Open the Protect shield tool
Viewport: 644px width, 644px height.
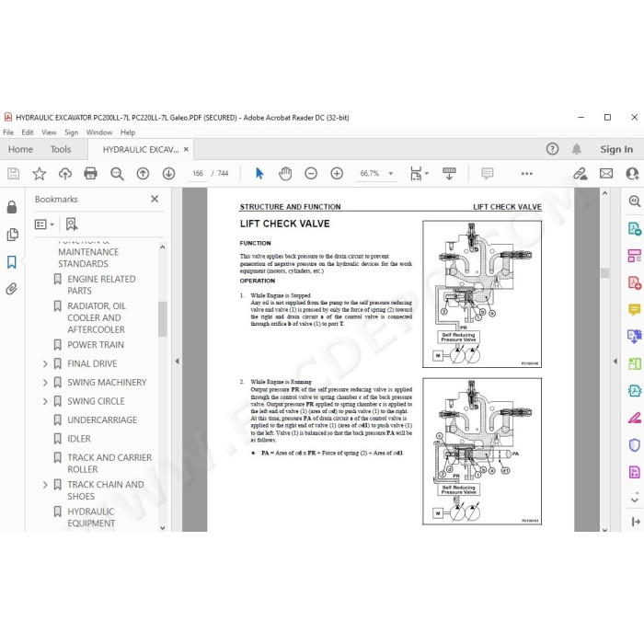coord(635,444)
